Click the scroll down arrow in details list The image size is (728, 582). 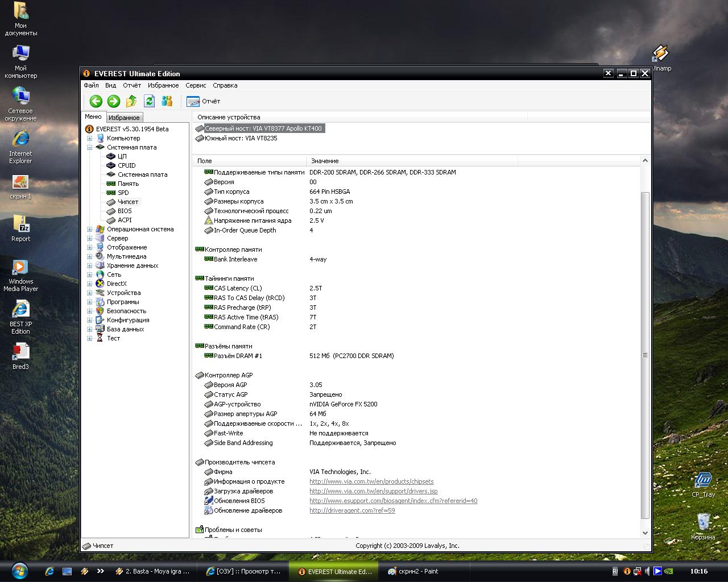[x=645, y=533]
